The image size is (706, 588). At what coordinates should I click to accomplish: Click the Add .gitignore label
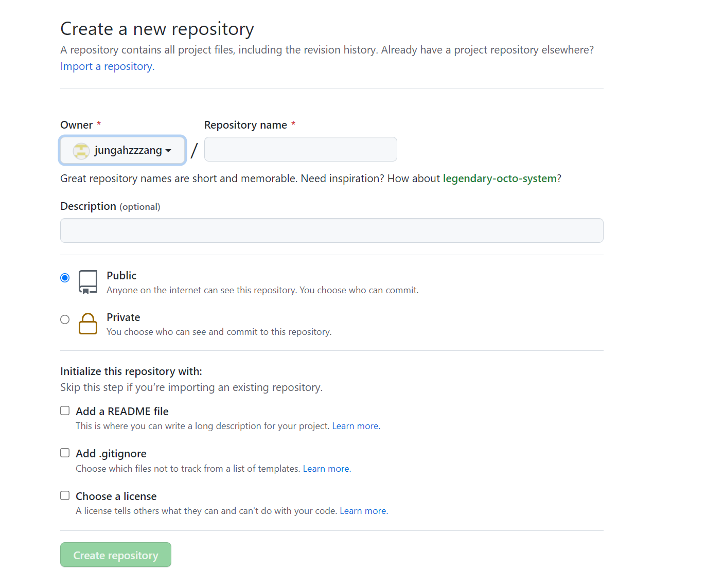pyautogui.click(x=111, y=454)
